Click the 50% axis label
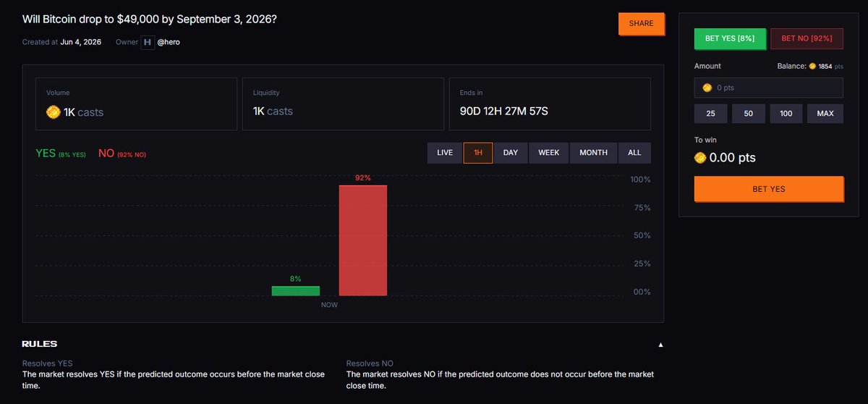 pos(642,236)
